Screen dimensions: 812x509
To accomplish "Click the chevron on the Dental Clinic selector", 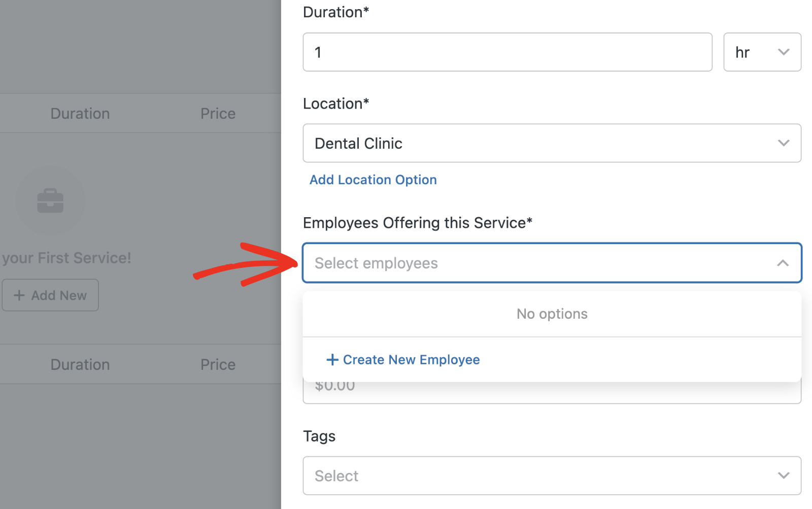I will [783, 143].
